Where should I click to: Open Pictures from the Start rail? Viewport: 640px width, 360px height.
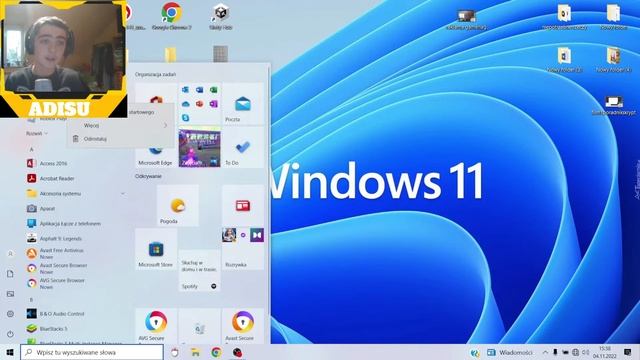[x=10, y=294]
